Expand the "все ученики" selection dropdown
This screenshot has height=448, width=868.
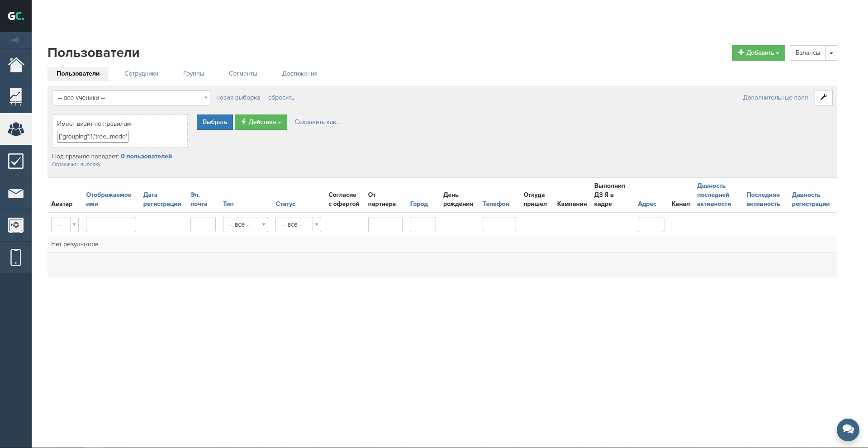pos(131,98)
